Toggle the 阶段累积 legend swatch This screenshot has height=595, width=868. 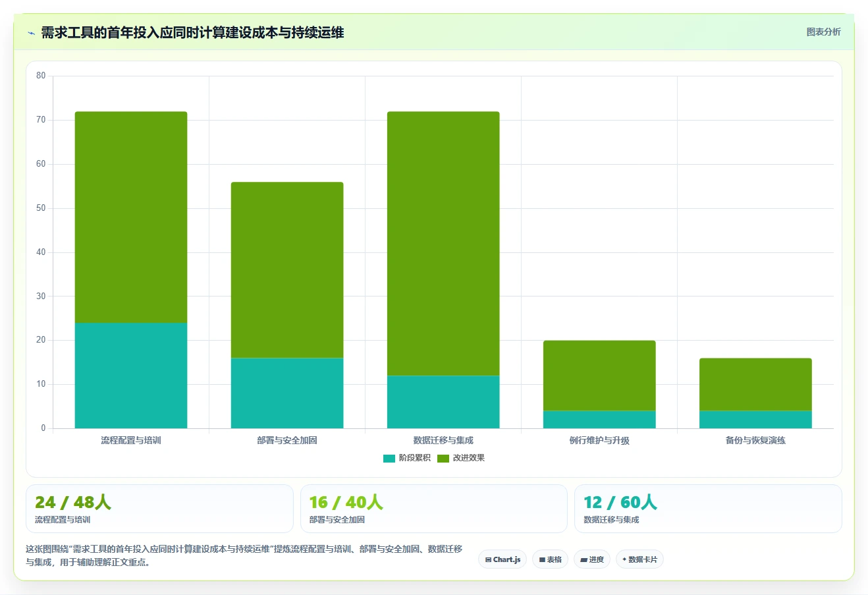click(x=389, y=459)
